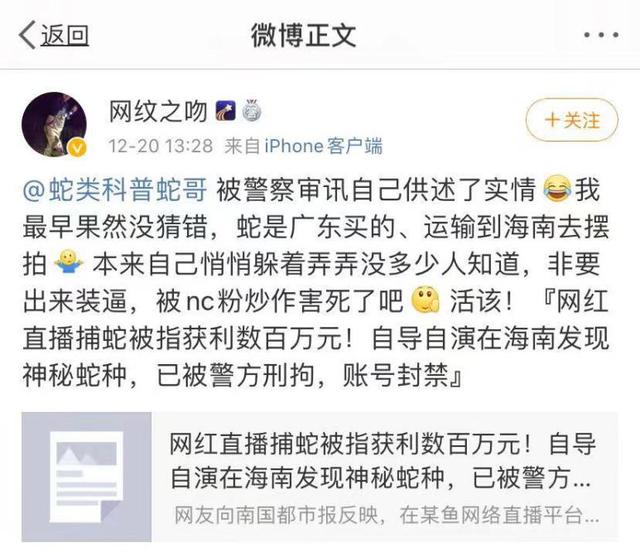Open the three-dots more options menu
640x552 pixels.
point(601,35)
